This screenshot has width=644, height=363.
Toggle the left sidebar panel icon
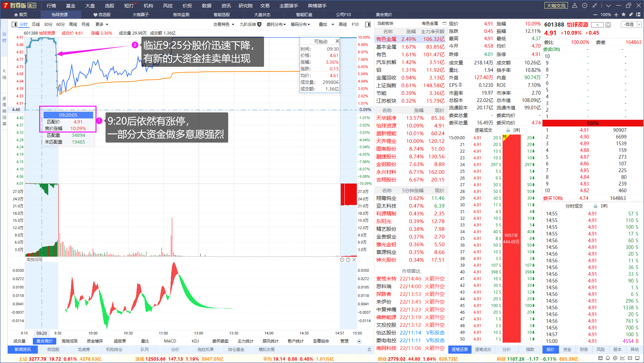tap(14, 24)
